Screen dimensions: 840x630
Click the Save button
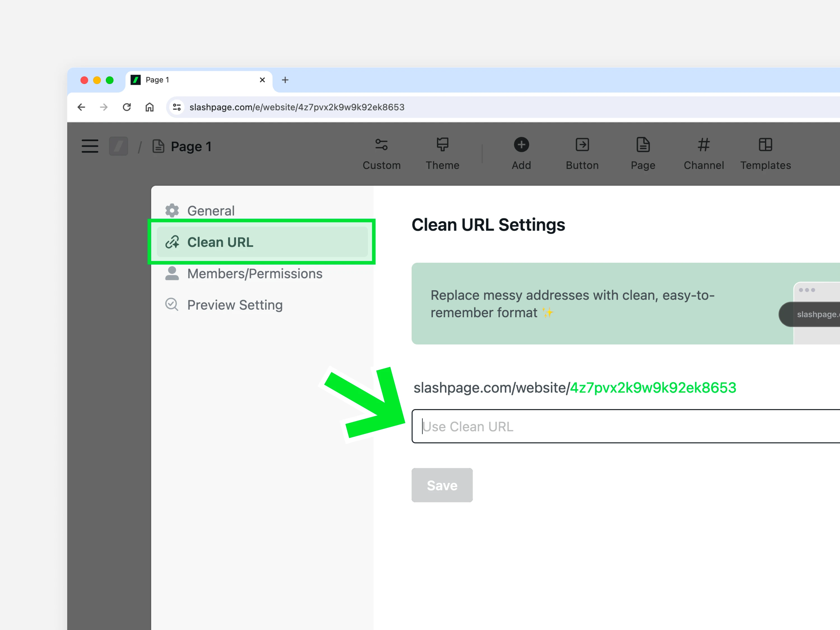point(442,485)
